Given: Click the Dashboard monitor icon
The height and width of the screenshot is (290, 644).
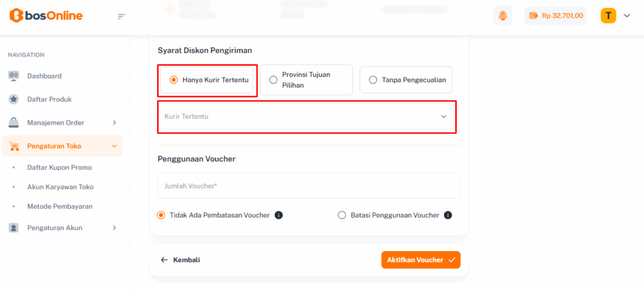Looking at the screenshot, I should [14, 76].
